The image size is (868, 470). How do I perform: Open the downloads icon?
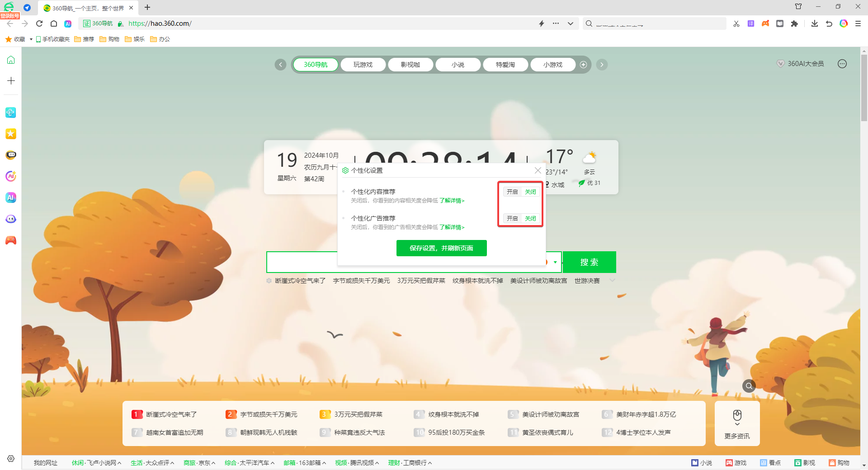(x=815, y=23)
